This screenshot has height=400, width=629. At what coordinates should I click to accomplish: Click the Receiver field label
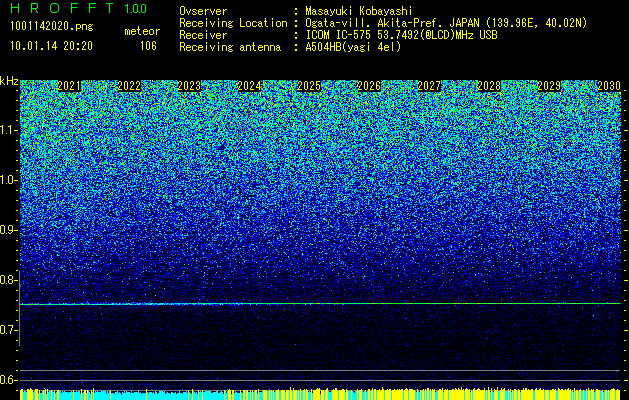203,35
